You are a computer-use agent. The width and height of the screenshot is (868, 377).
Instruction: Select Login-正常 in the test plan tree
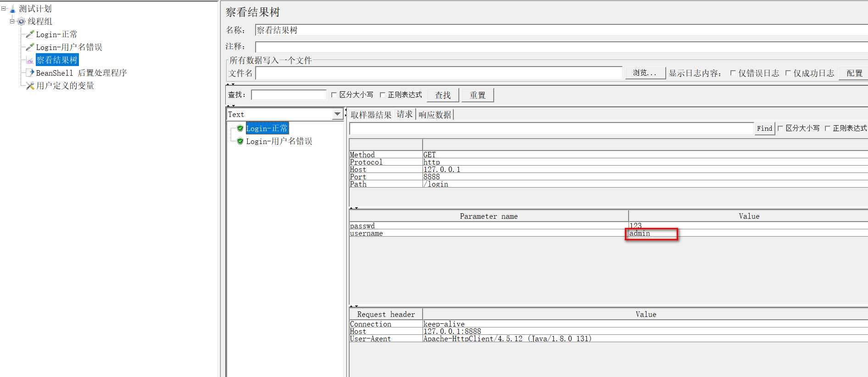pos(56,34)
